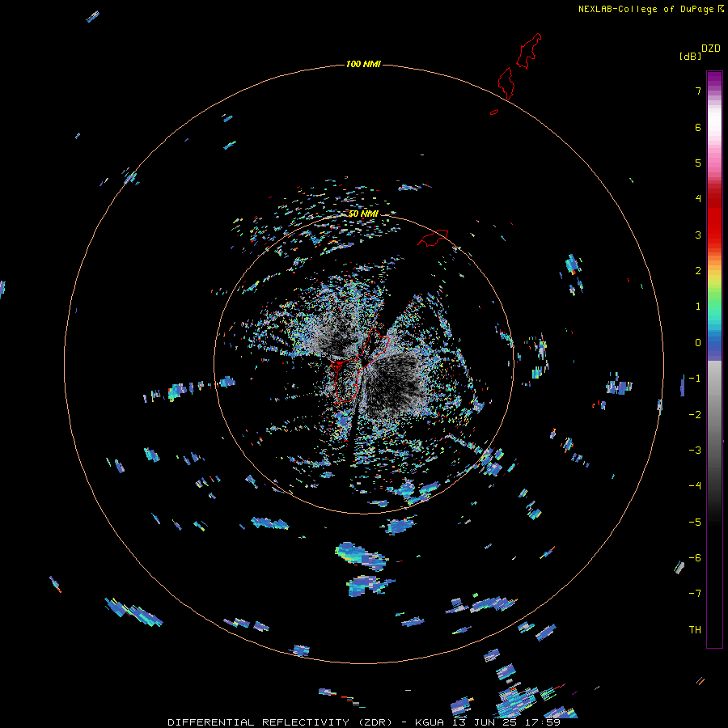
Task: Click the 3 value on color scale
Action: (698, 235)
